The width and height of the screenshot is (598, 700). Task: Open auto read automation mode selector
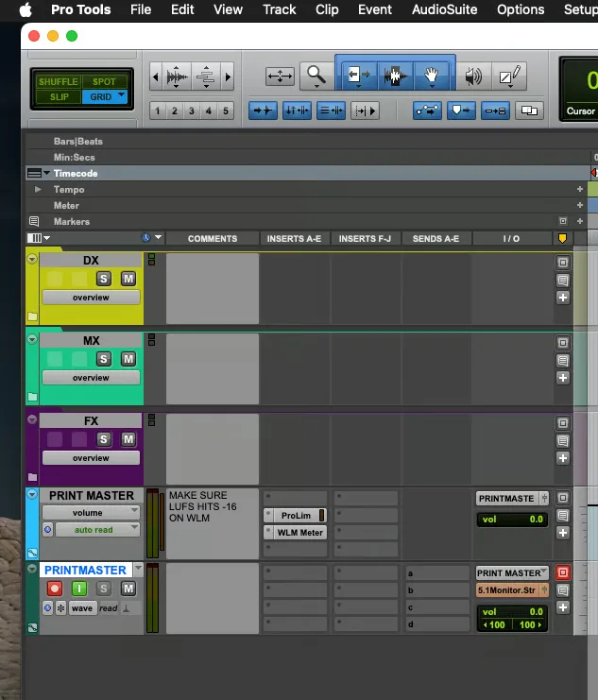click(x=97, y=529)
